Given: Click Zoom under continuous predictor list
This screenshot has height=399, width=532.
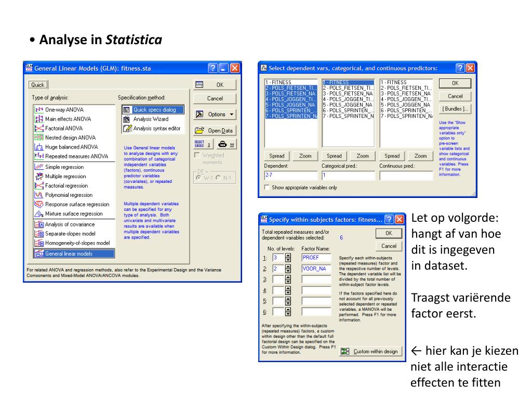Looking at the screenshot, I should [420, 156].
